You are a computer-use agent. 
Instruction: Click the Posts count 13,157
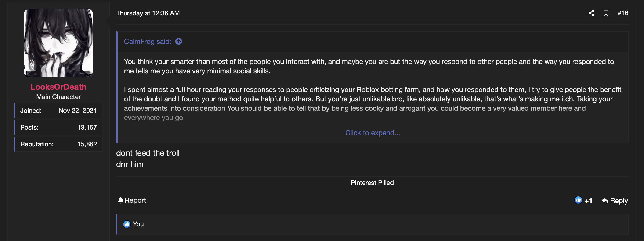point(87,127)
